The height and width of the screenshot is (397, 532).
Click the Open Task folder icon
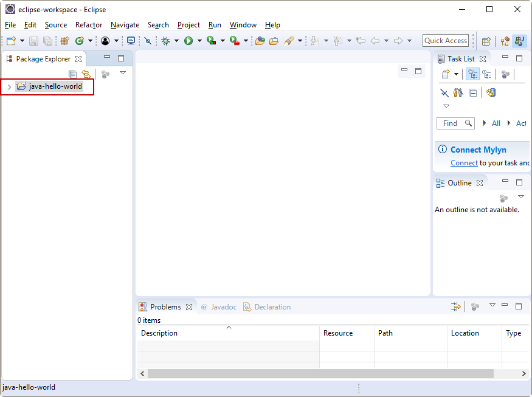pos(274,41)
